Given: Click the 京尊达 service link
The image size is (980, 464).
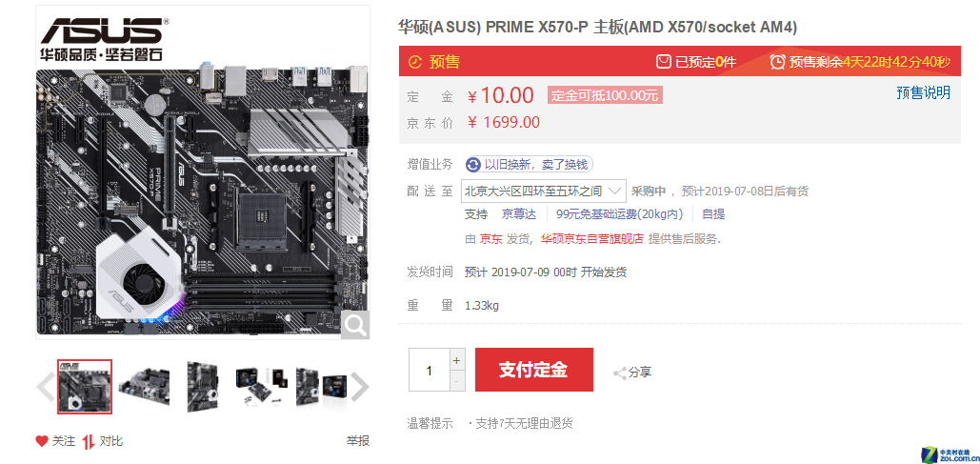Looking at the screenshot, I should coord(519,213).
